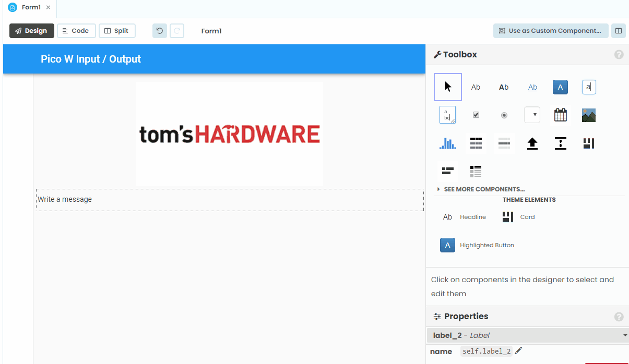Viewport: 629px width, 364px height.
Task: Insert a DatePicker component
Action: point(560,115)
